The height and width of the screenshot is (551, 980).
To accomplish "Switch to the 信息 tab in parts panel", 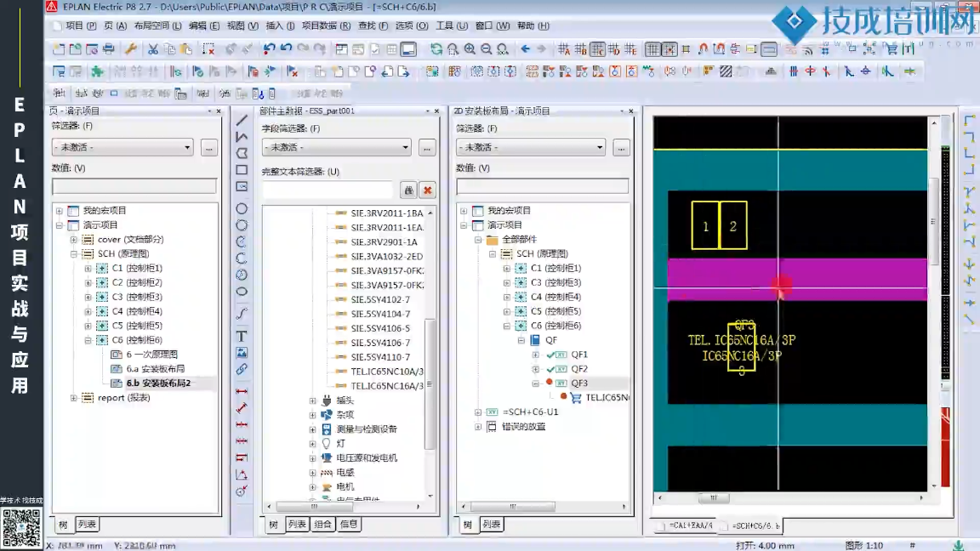I will (x=349, y=524).
